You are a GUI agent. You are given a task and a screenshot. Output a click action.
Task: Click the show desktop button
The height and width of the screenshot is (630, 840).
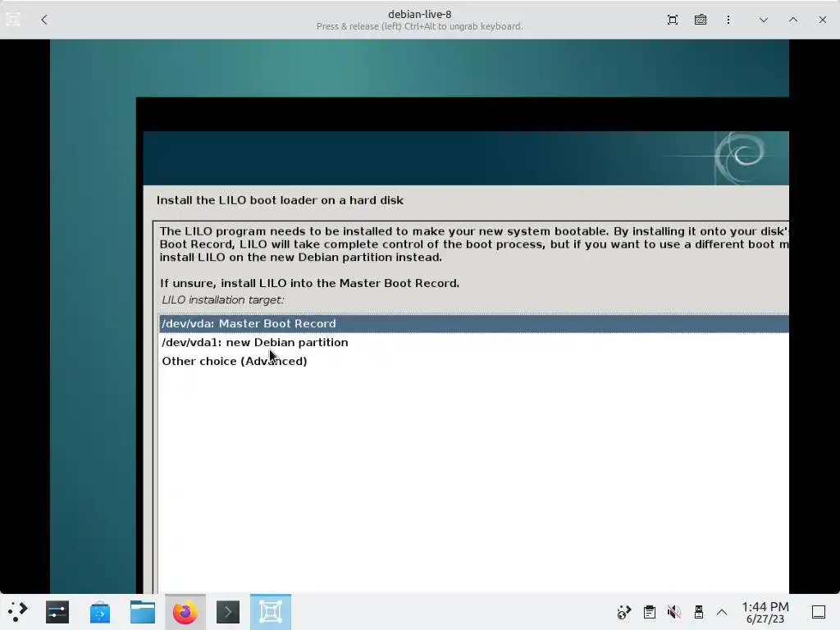819,612
